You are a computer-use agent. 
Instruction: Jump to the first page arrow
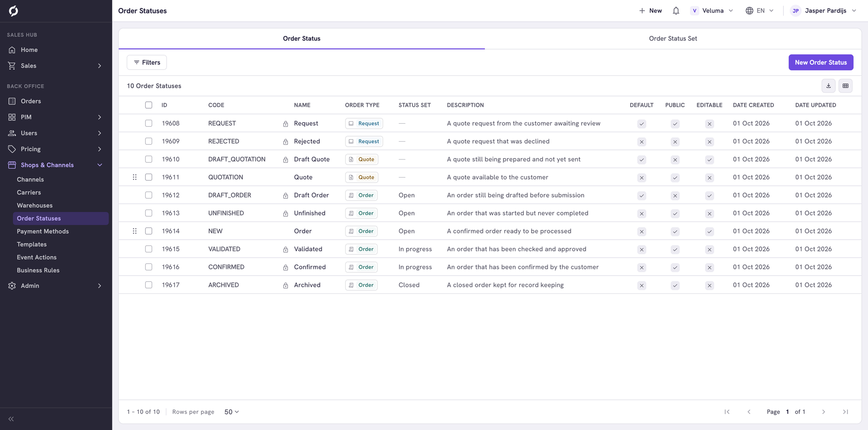(x=727, y=412)
